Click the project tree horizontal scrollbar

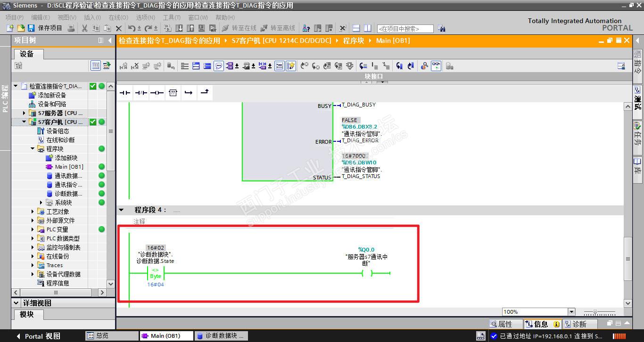tap(56, 293)
